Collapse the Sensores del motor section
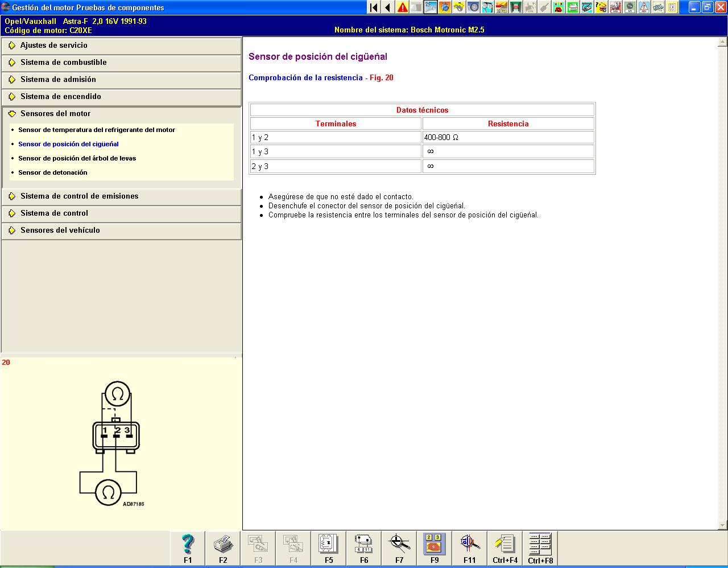 pyautogui.click(x=55, y=114)
